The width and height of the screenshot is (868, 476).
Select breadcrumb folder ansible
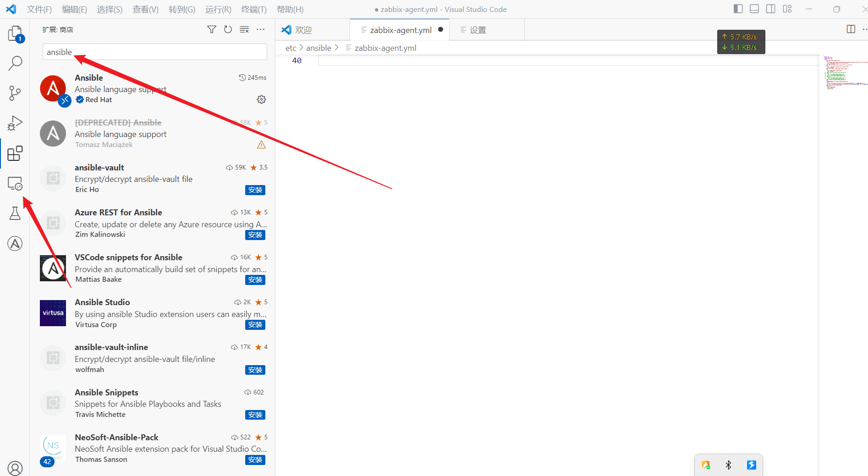319,48
